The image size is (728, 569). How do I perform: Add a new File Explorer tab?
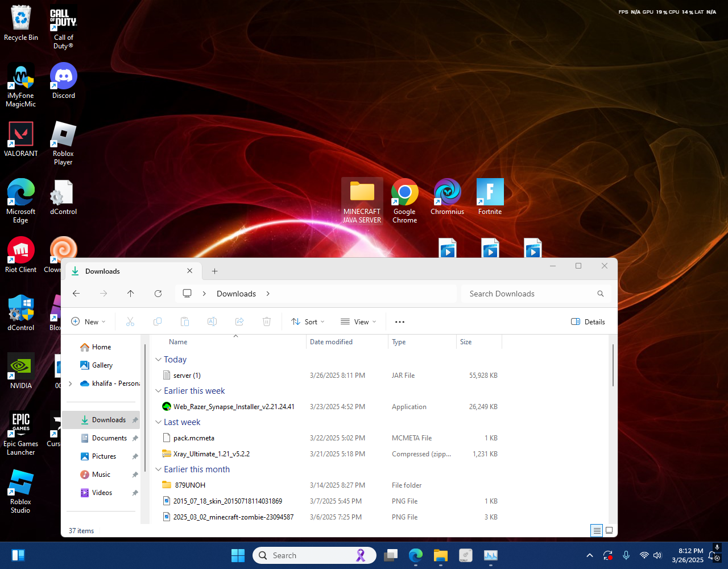pyautogui.click(x=214, y=271)
